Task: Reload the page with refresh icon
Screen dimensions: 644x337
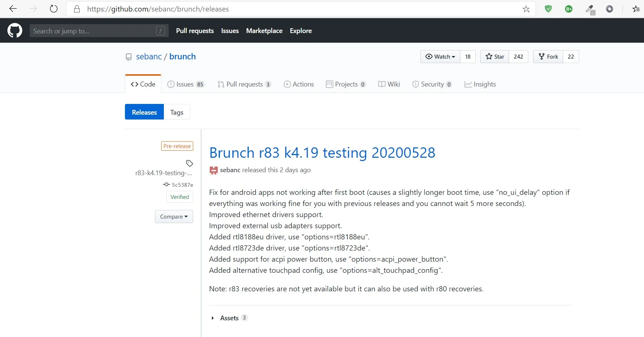Action: pyautogui.click(x=54, y=9)
